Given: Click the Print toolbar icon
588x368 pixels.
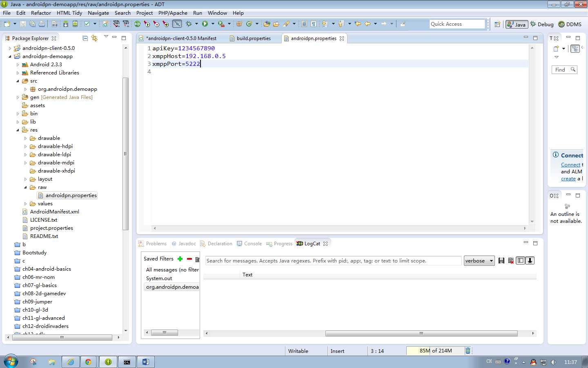Looking at the screenshot, I should coord(42,24).
